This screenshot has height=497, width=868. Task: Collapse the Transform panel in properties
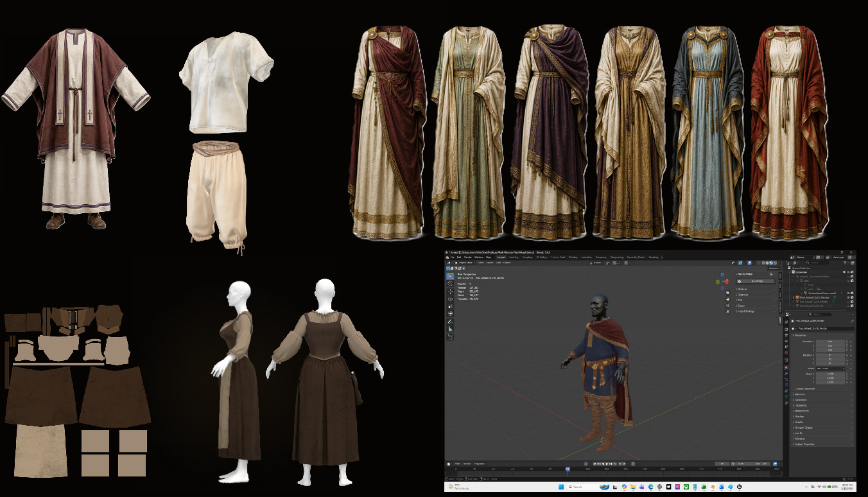[x=822, y=335]
